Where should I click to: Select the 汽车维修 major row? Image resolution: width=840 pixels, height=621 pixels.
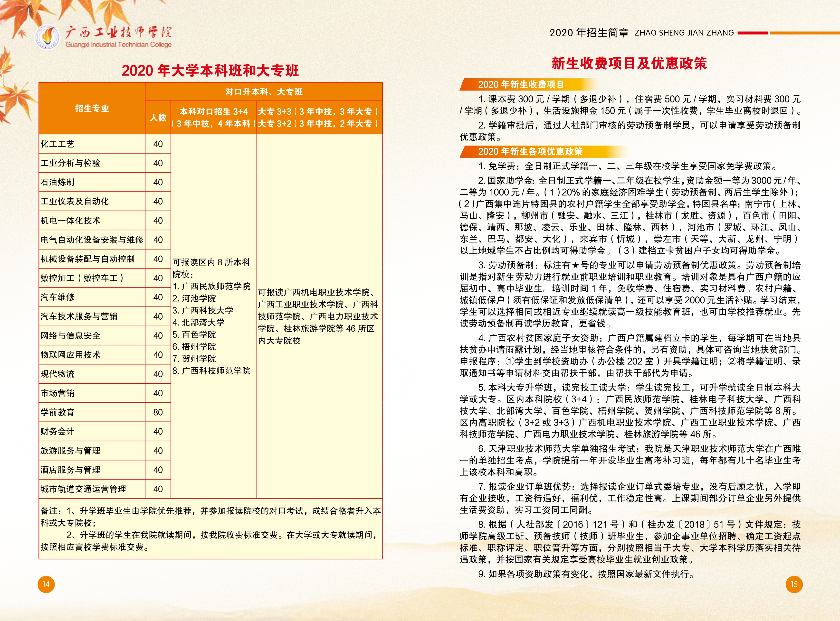[105, 297]
